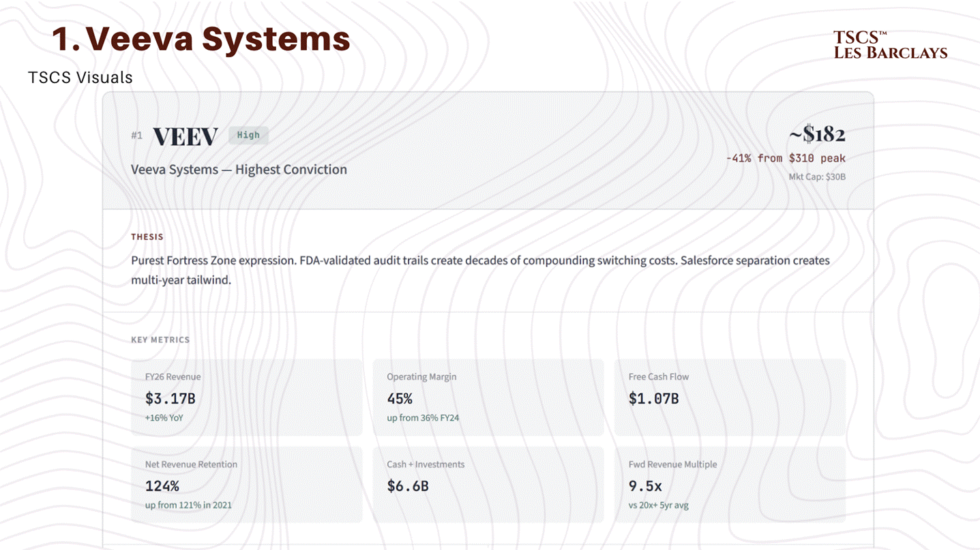Click the THESIS section heading
This screenshot has height=550, width=980.
(147, 237)
